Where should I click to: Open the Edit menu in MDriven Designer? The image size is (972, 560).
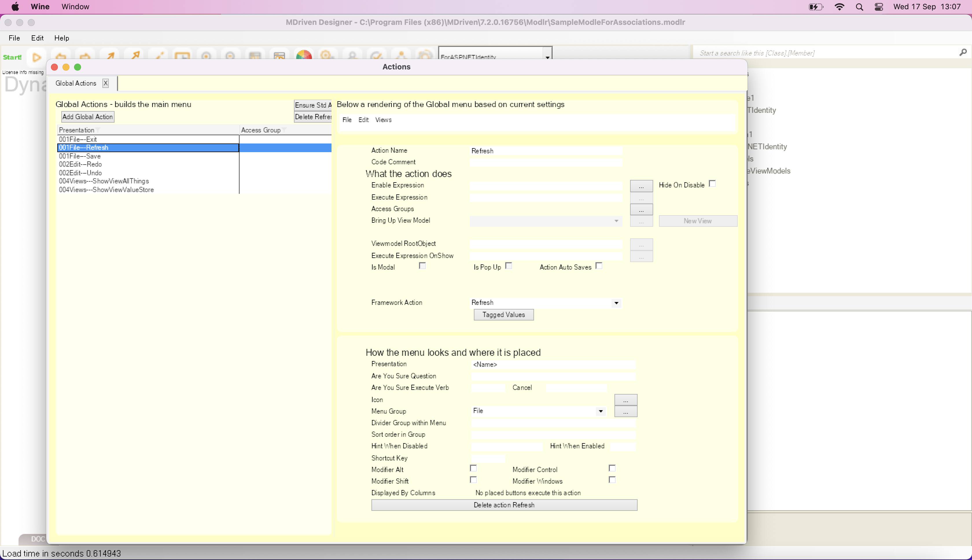pos(37,38)
